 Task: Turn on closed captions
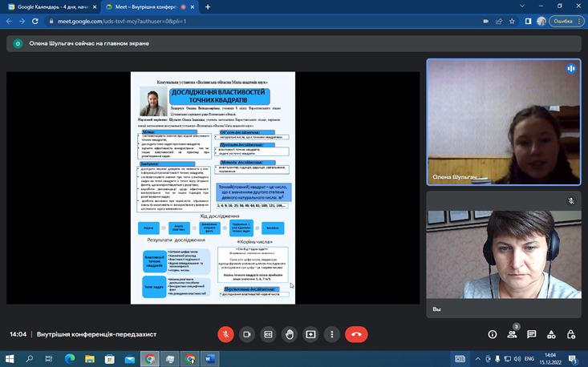268,334
